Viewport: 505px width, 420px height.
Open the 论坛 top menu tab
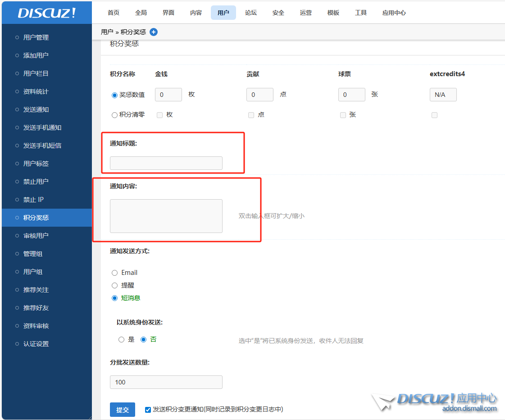251,13
